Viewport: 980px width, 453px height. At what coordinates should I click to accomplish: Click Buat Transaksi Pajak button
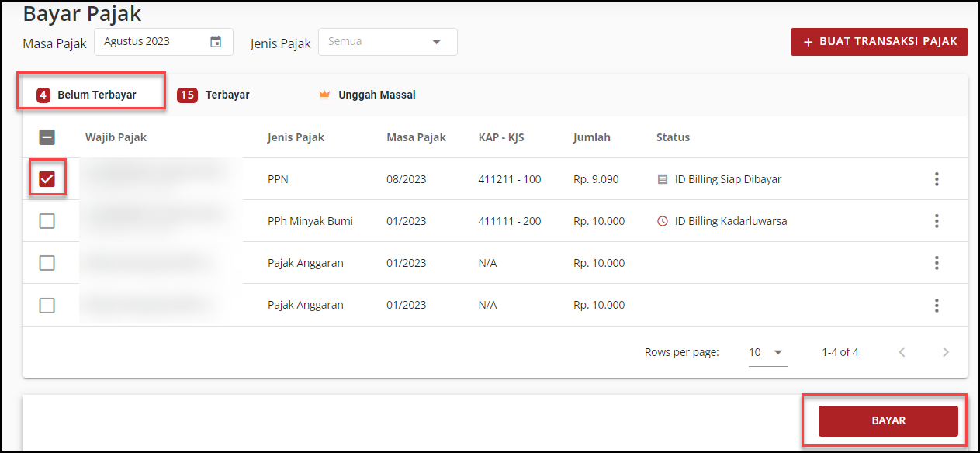879,42
